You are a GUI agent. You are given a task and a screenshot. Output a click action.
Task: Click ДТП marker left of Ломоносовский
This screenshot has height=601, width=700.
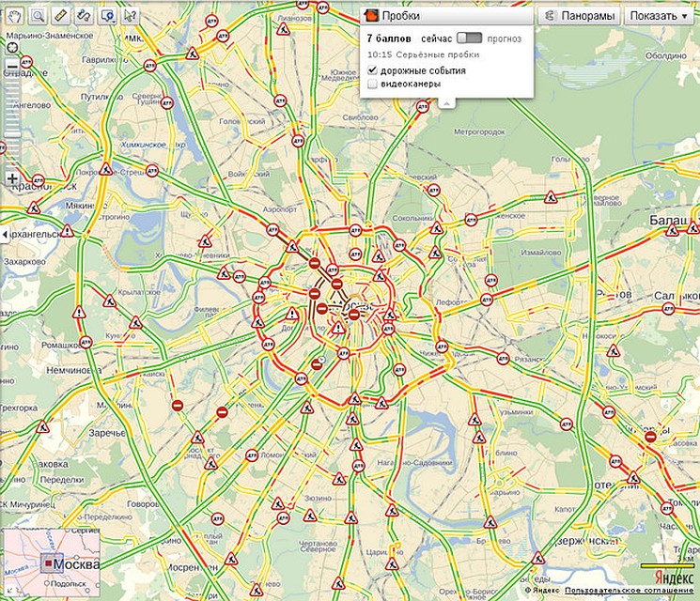click(x=252, y=455)
